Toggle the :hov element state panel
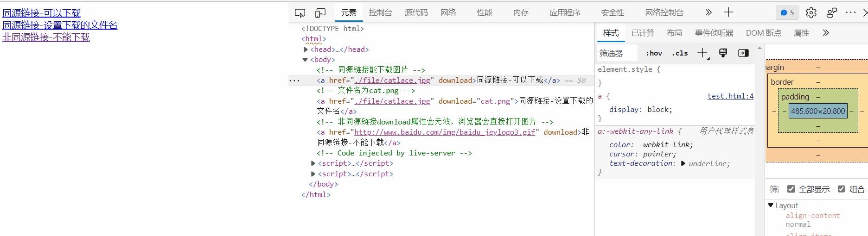The image size is (868, 236). pyautogui.click(x=654, y=53)
